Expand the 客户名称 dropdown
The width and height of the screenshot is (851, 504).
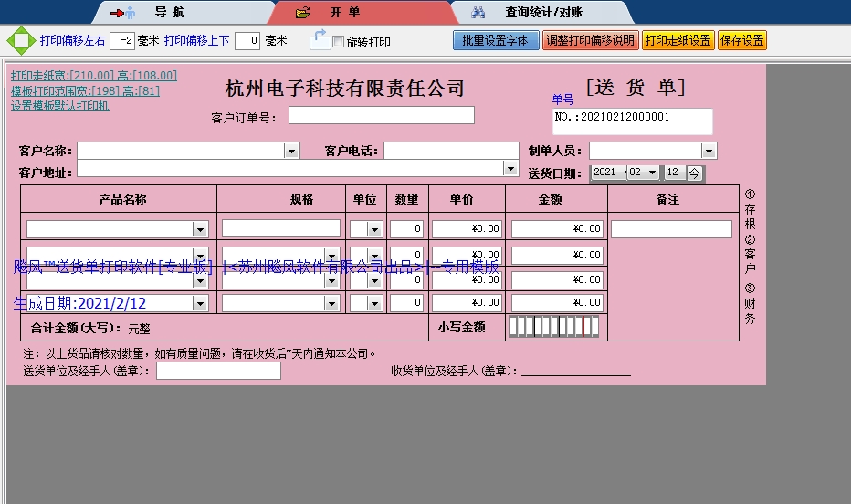[x=291, y=151]
